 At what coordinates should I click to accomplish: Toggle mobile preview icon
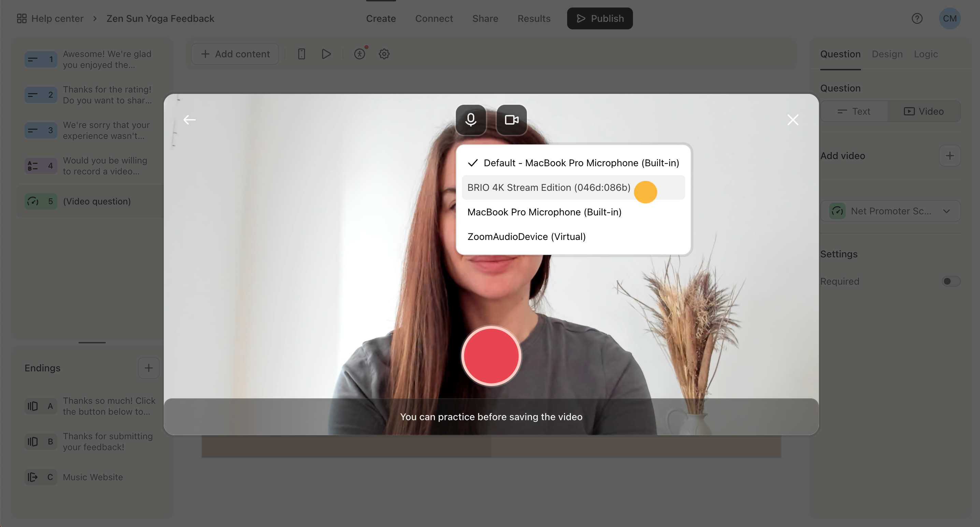pos(301,54)
